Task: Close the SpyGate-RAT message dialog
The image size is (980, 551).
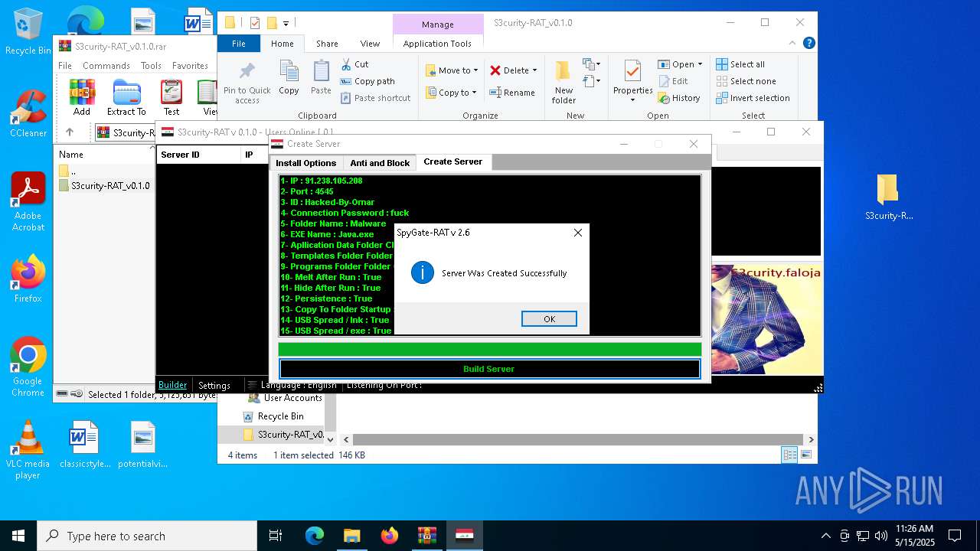Action: point(578,233)
